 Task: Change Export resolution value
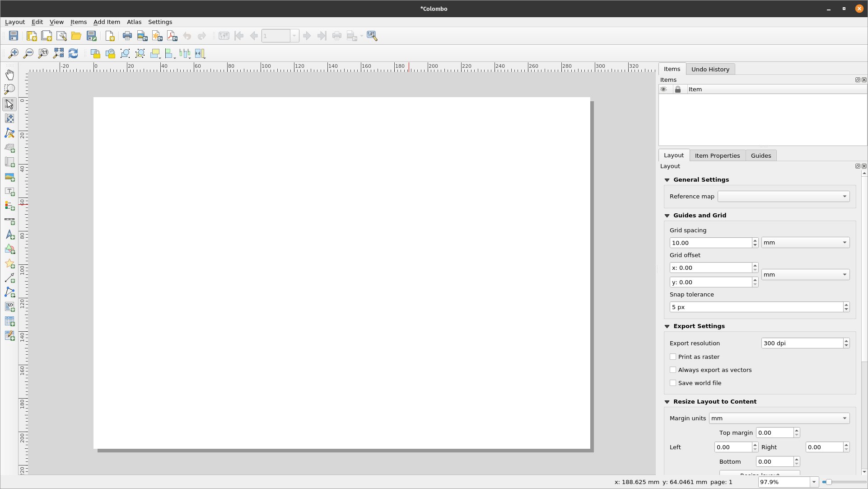802,343
